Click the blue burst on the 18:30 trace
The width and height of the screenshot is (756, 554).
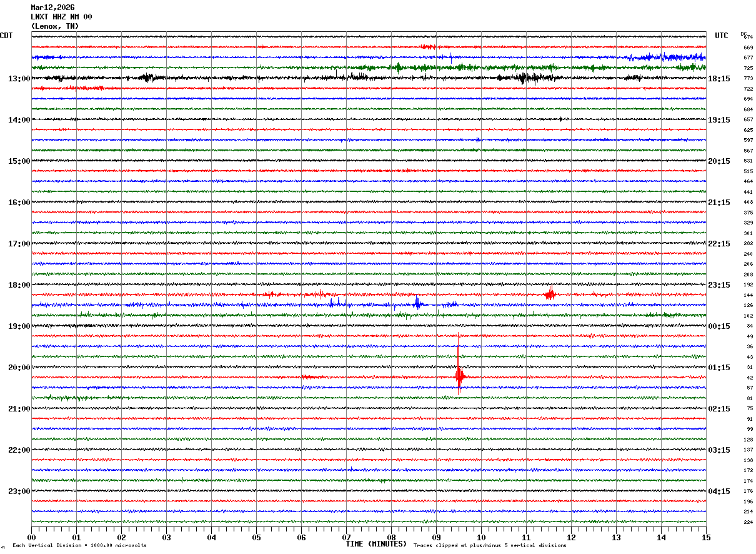tap(417, 304)
